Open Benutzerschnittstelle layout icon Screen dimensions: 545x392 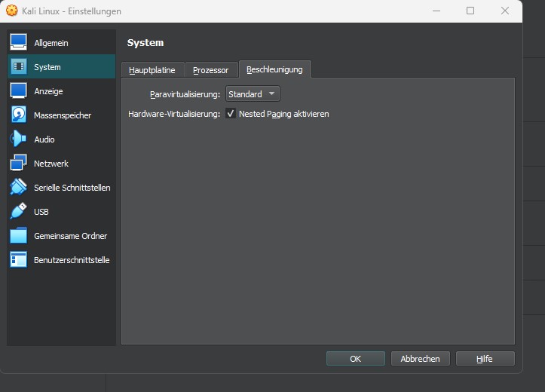click(18, 259)
